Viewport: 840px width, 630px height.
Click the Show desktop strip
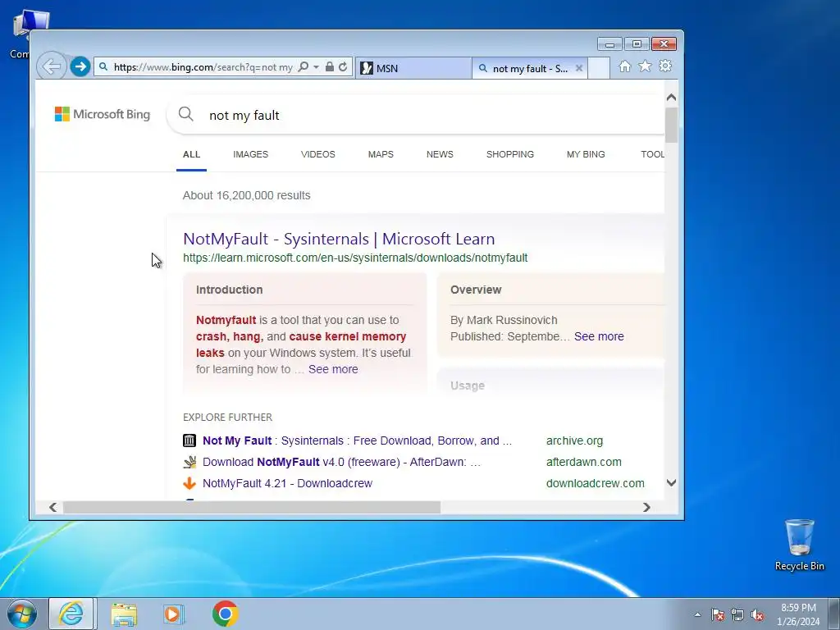click(x=834, y=614)
